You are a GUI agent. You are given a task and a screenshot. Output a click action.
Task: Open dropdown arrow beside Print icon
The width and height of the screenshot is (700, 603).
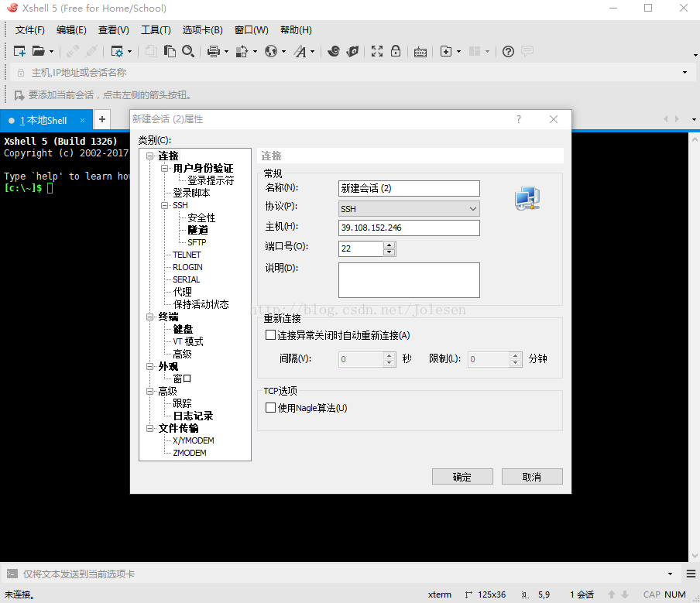pyautogui.click(x=226, y=51)
